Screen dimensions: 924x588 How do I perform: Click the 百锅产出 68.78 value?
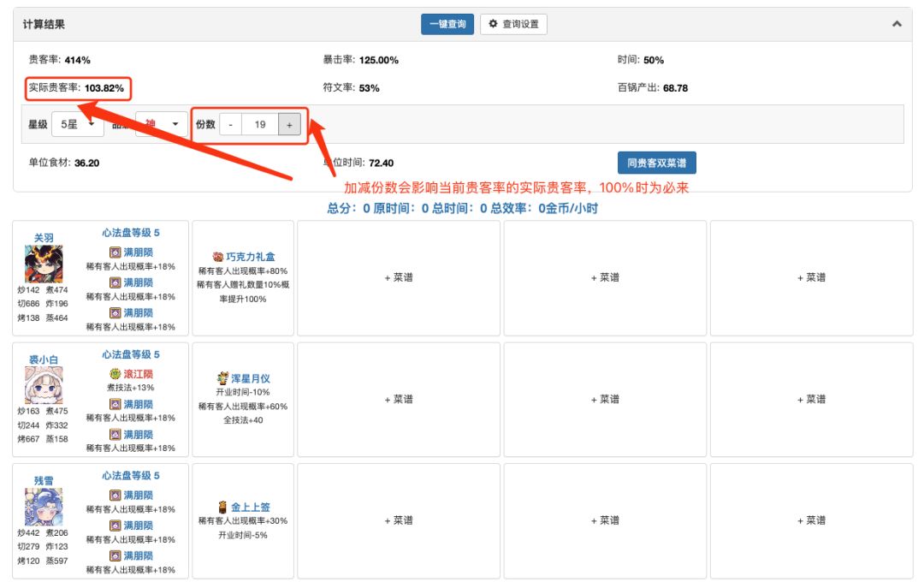[675, 88]
